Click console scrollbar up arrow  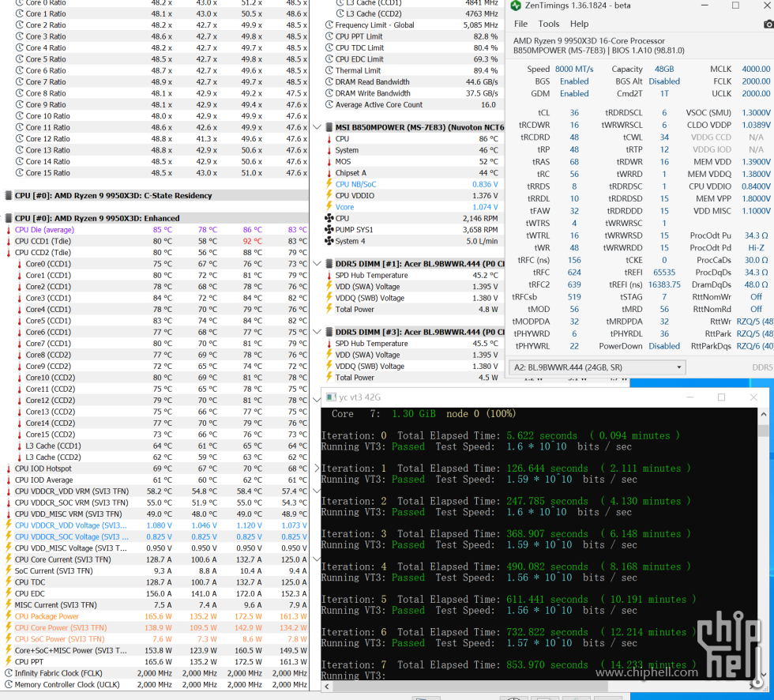(x=763, y=415)
